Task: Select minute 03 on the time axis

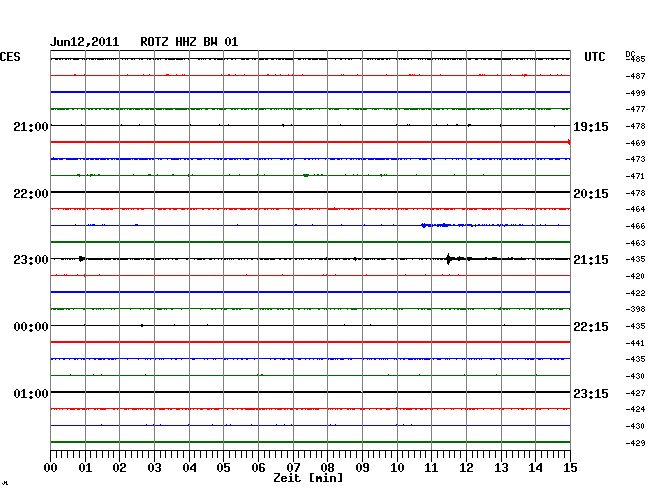Action: tap(154, 467)
